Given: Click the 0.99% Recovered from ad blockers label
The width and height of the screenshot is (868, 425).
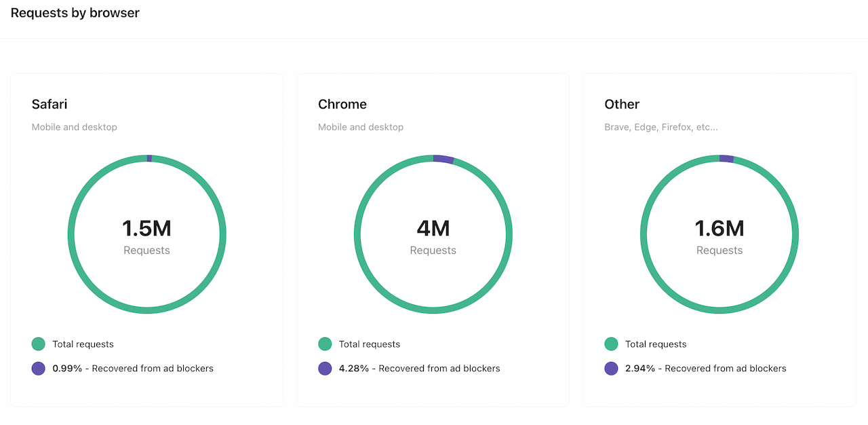Looking at the screenshot, I should click(x=133, y=369).
